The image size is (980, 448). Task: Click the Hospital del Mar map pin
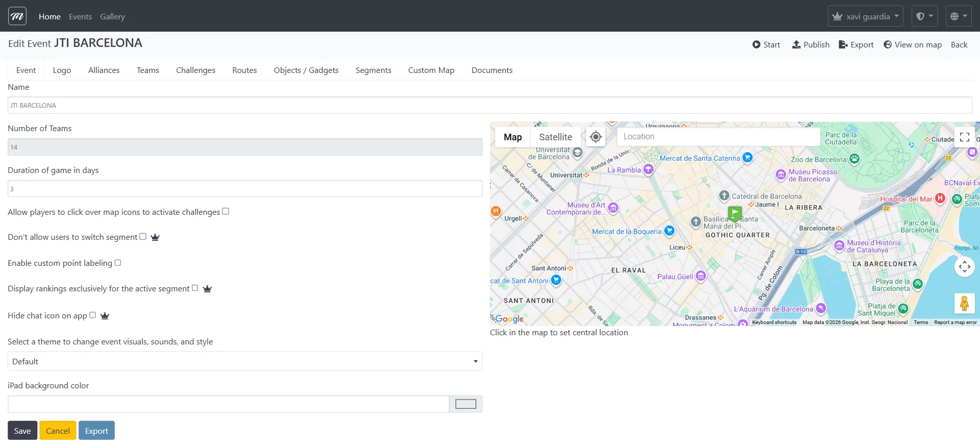(x=940, y=199)
